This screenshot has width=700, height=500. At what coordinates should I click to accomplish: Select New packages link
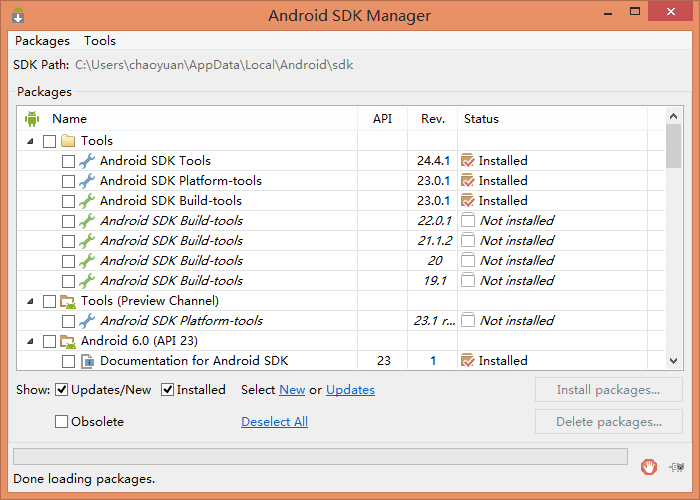pos(292,390)
